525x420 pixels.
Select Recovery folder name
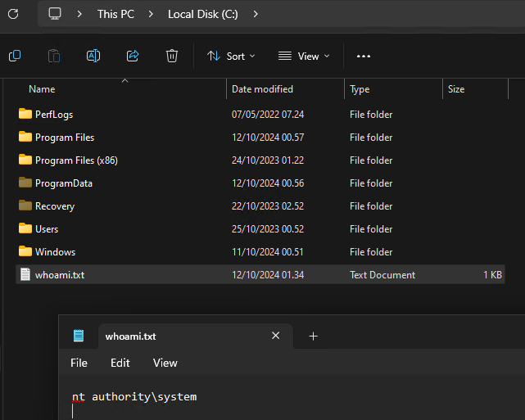pos(55,206)
